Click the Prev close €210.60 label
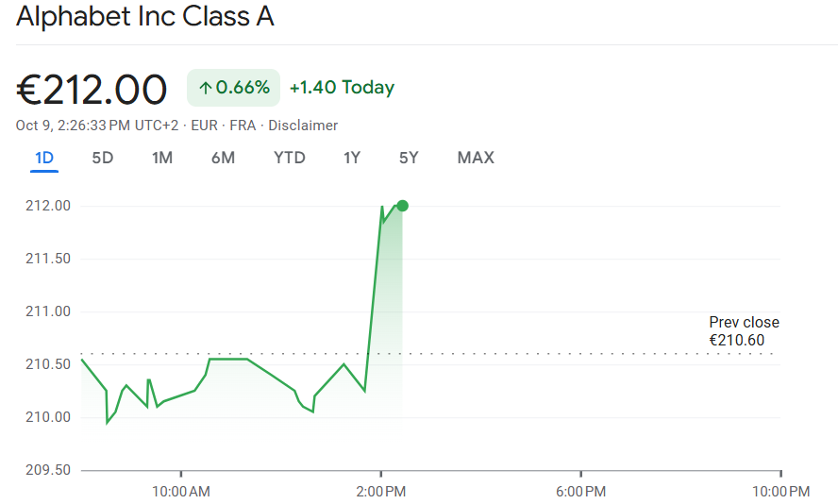 [744, 331]
